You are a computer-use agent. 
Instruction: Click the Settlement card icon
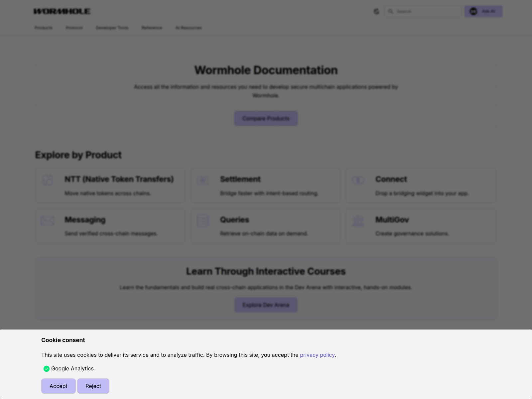[x=203, y=180]
